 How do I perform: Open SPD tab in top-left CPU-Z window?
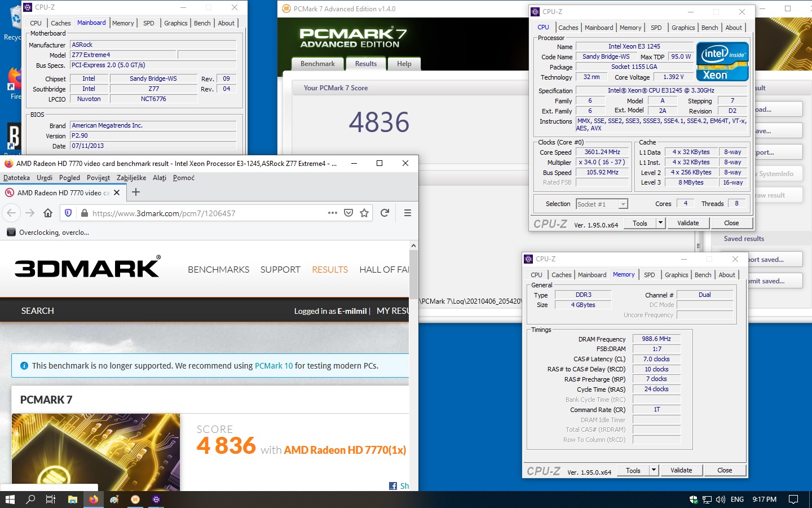click(149, 23)
